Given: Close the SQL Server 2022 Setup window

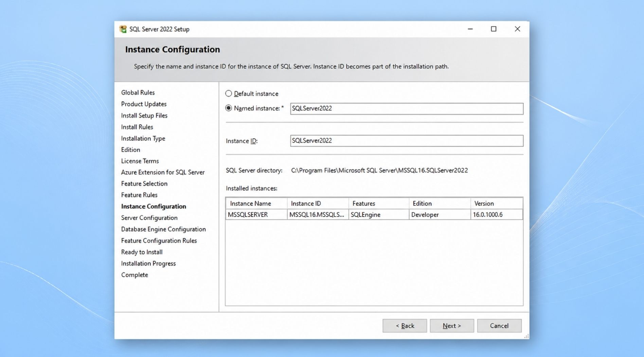Looking at the screenshot, I should tap(517, 29).
